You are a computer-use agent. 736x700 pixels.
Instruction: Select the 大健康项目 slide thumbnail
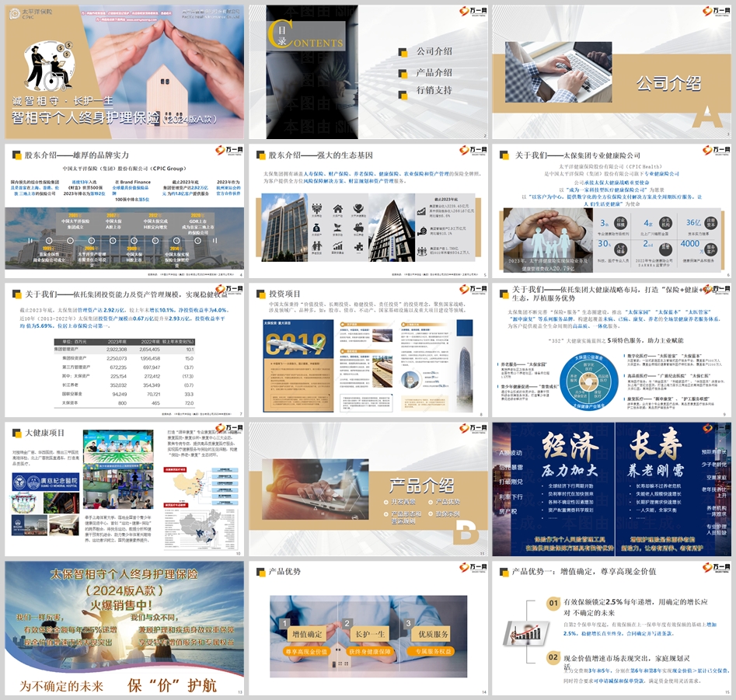[x=124, y=489]
